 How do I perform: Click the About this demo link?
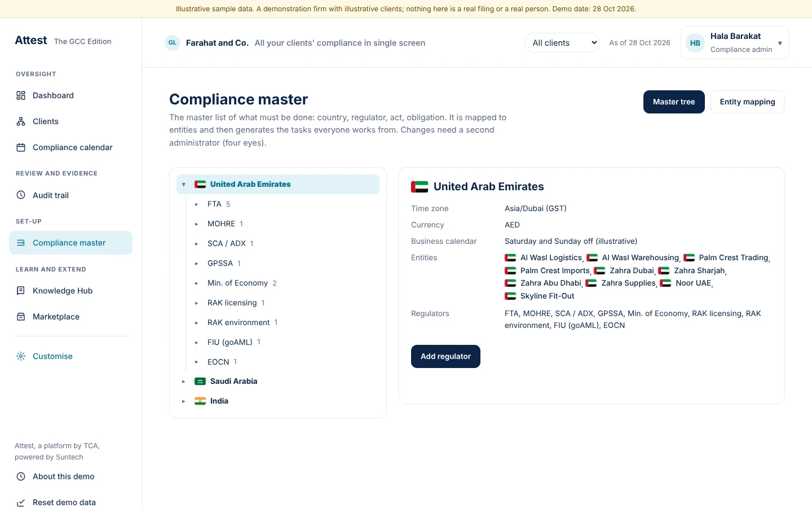71,476
